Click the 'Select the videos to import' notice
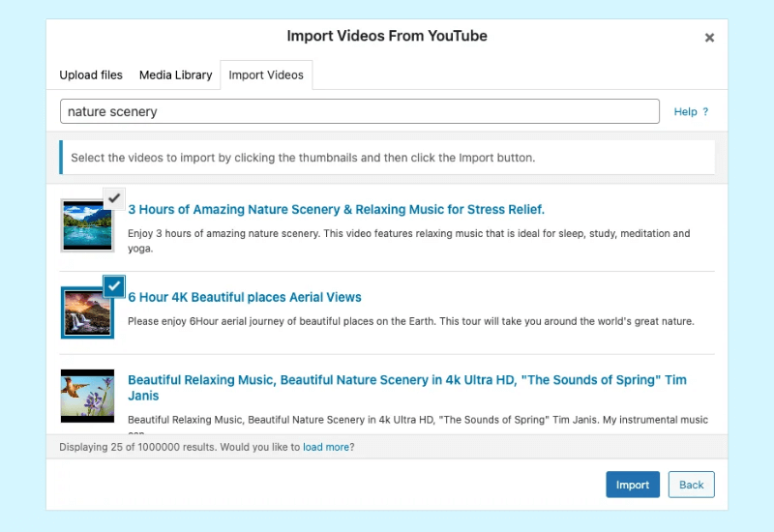This screenshot has height=532, width=774. coord(302,158)
